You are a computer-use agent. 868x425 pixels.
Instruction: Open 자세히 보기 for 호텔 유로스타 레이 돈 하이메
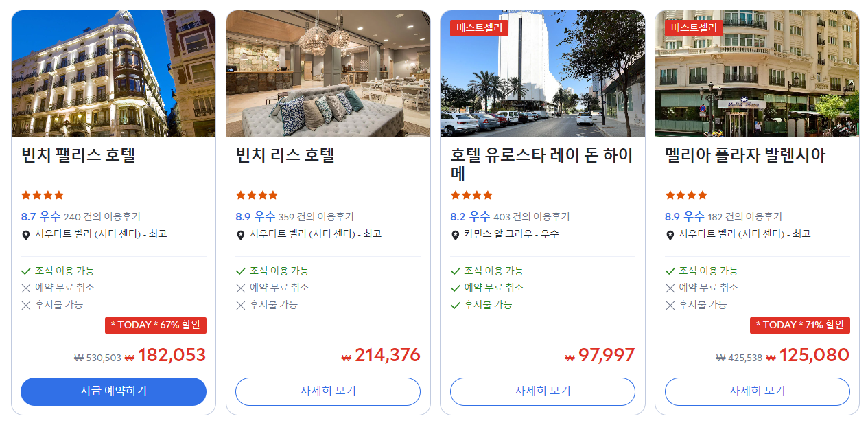pyautogui.click(x=543, y=391)
